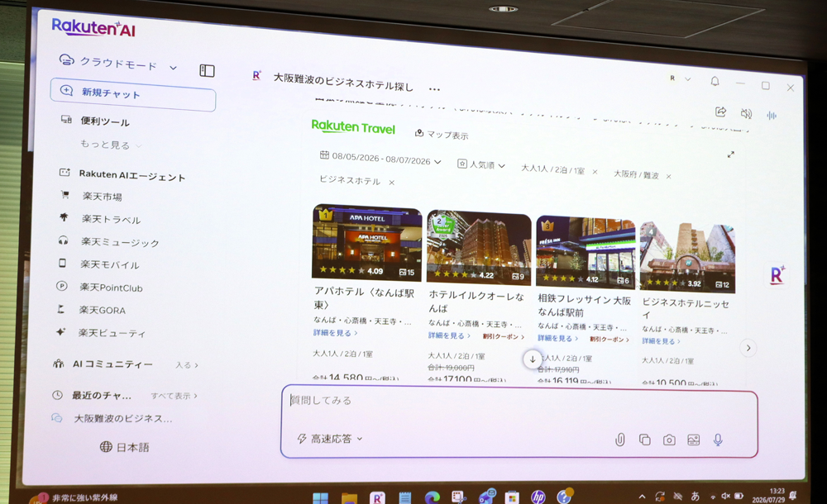Viewport: 827px width, 504px height.
Task: Show all recent chats with すべて表示
Action: coord(174,396)
